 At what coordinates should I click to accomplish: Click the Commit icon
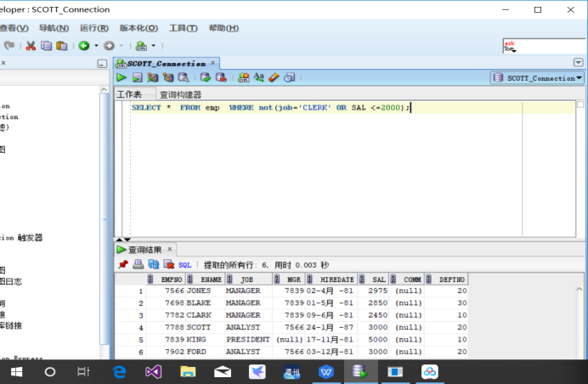coord(206,77)
